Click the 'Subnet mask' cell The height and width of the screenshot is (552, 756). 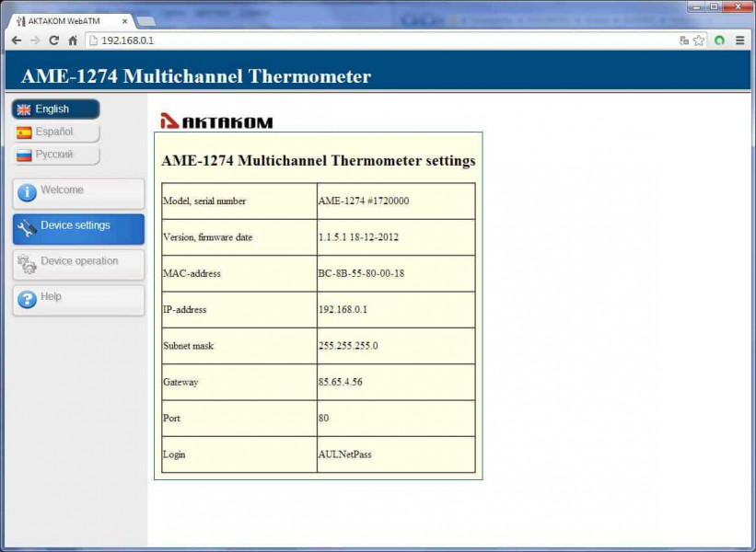[x=239, y=346]
